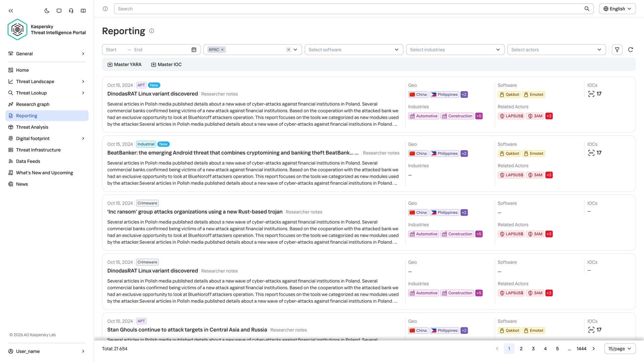
Task: Open BeatBanker Android threat report
Action: click(233, 153)
